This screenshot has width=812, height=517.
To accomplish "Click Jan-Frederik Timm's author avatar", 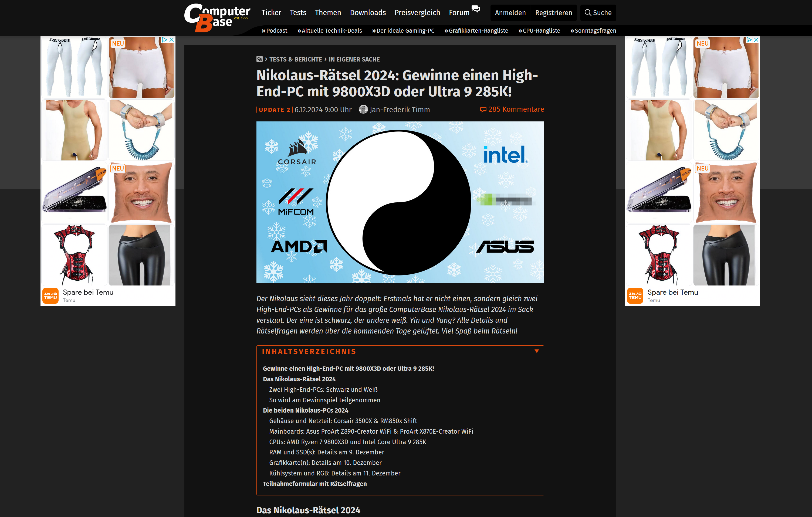I will pos(363,110).
